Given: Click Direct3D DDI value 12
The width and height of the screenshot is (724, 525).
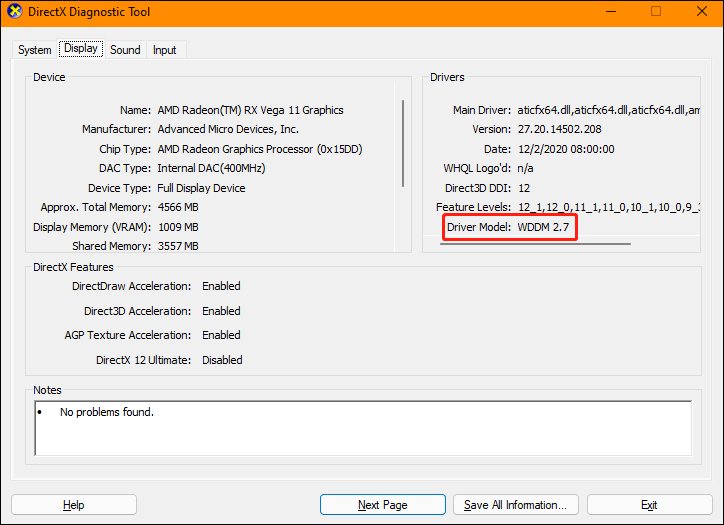Looking at the screenshot, I should 524,188.
